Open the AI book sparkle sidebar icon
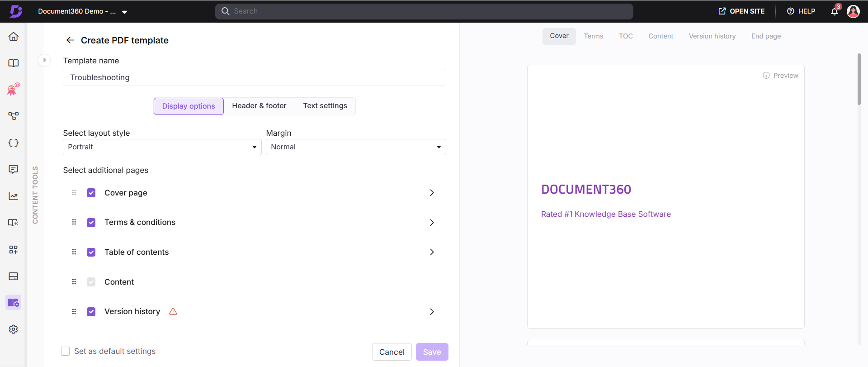868x367 pixels. [x=14, y=223]
